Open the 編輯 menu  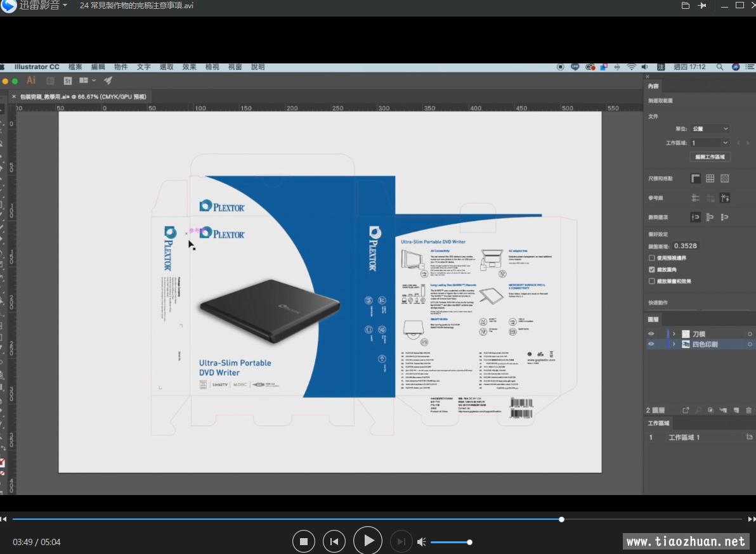(x=98, y=67)
